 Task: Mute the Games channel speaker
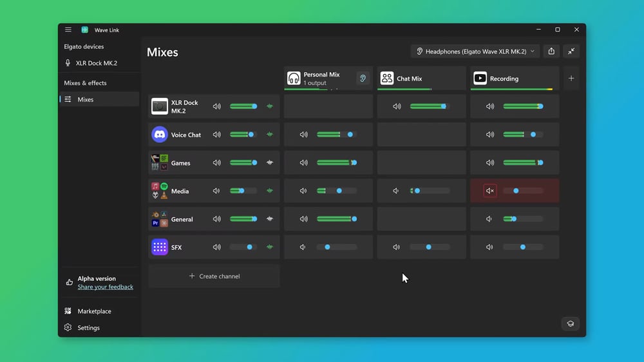(x=216, y=163)
